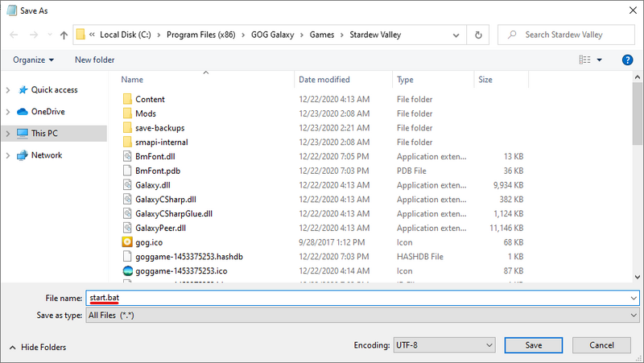
Task: Select the Mods folder icon
Action: click(127, 113)
